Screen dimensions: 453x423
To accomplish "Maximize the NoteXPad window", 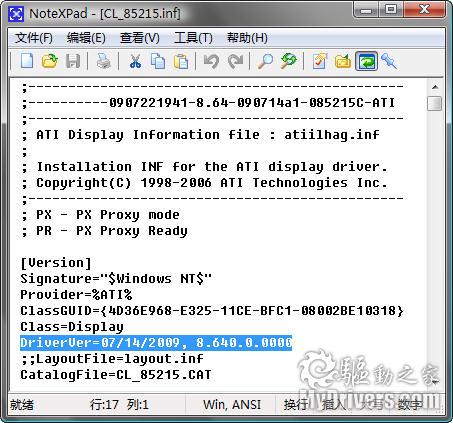I will point(391,10).
